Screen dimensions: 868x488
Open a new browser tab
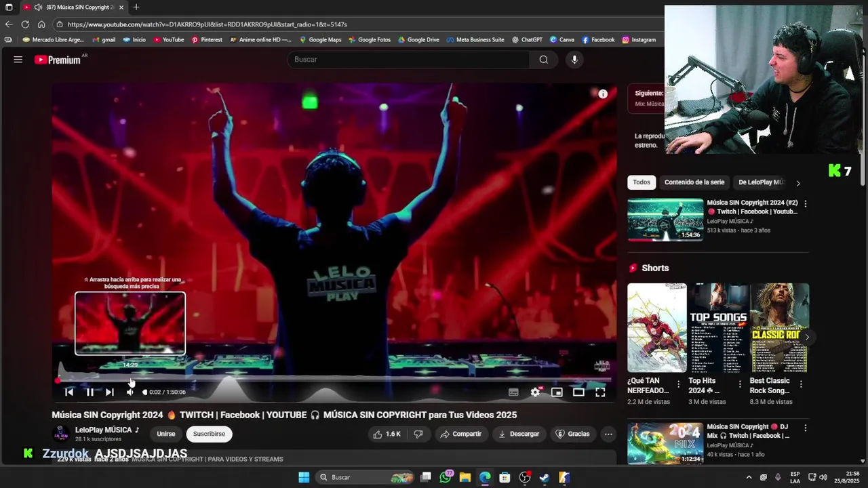(x=136, y=7)
